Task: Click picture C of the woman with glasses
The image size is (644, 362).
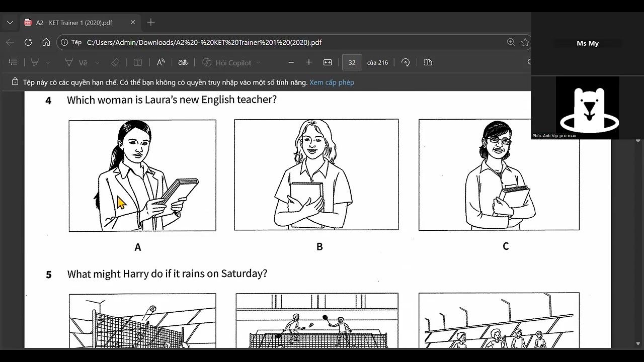Action: point(499,174)
